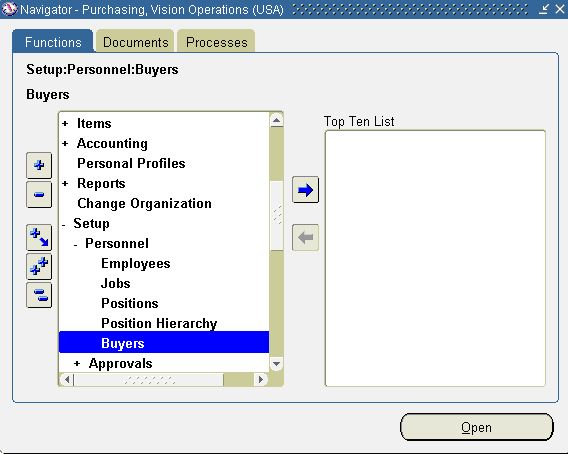Expand the Approvals tree node

point(77,363)
